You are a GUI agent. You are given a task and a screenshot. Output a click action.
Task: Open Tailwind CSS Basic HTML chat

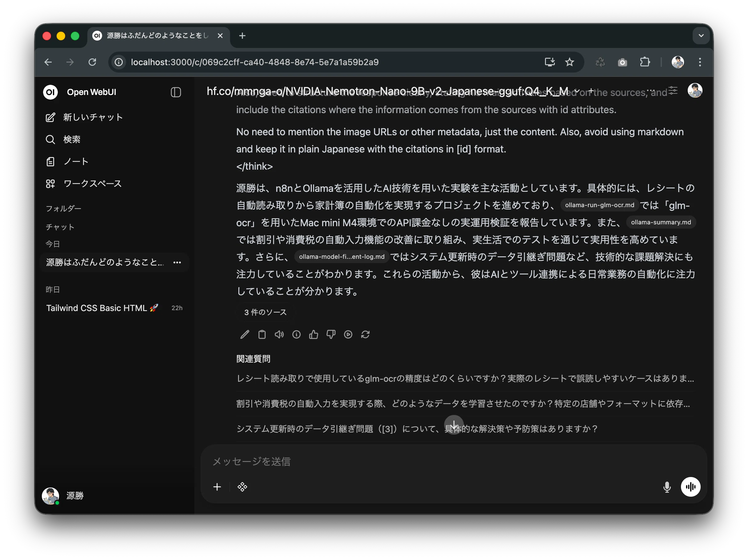pos(102,308)
